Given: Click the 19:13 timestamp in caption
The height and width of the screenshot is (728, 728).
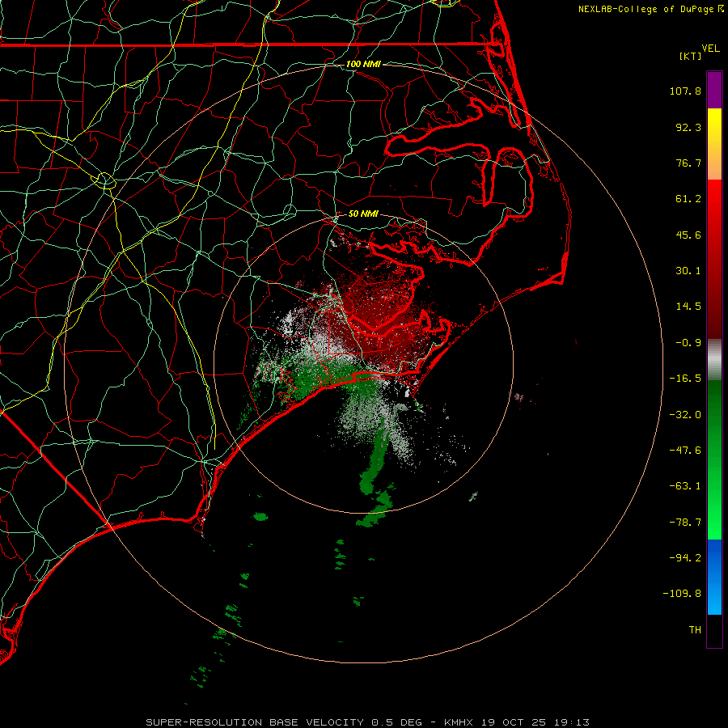Looking at the screenshot, I should coord(574,722).
